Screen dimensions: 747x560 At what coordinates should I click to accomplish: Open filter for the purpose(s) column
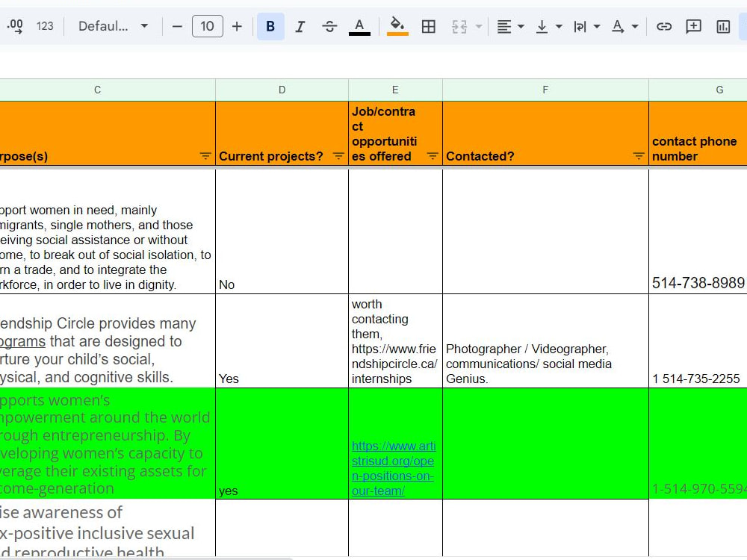(x=205, y=156)
